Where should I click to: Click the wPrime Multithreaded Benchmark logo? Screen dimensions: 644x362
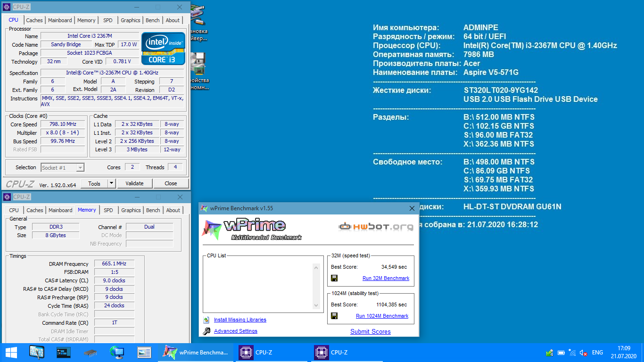[252, 229]
